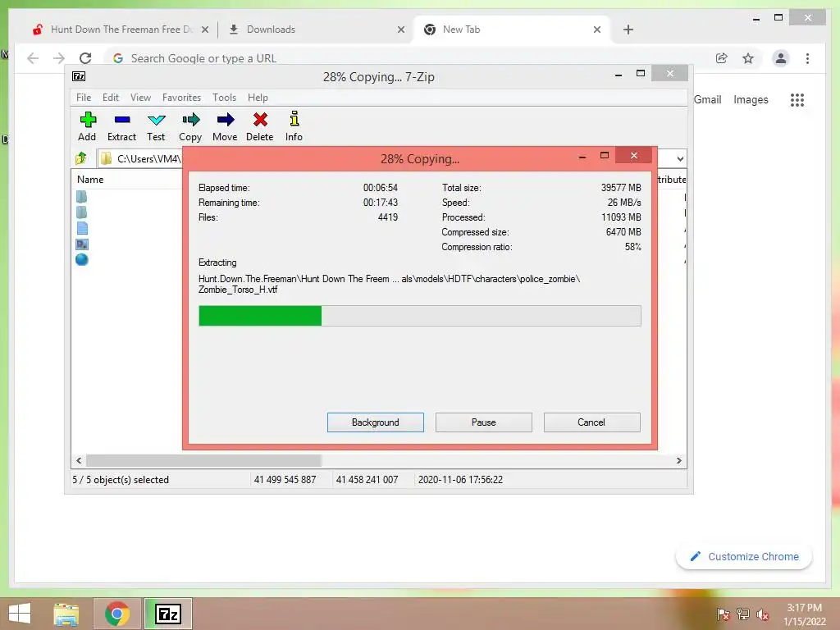Open the network tray icon
The width and height of the screenshot is (840, 630).
tap(743, 614)
